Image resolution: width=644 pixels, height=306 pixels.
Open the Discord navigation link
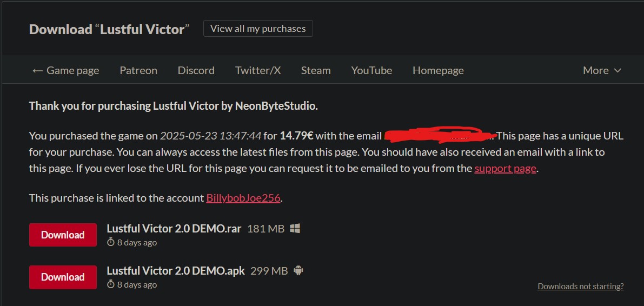point(196,70)
